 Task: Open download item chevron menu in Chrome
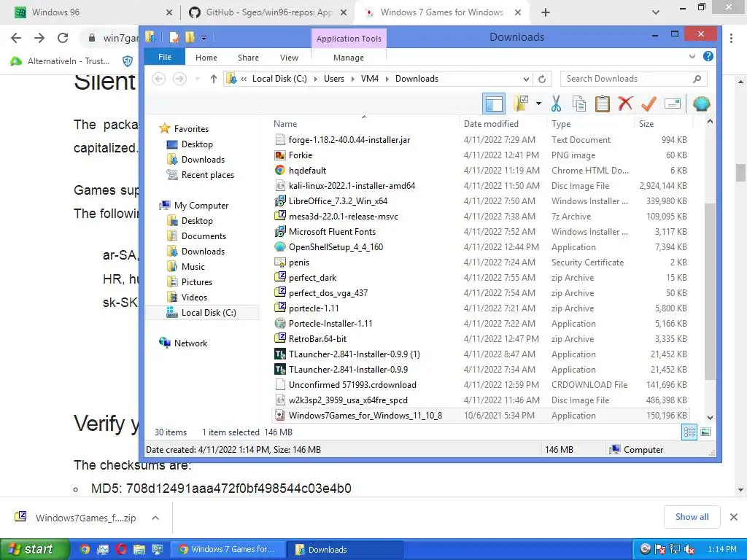coord(155,518)
